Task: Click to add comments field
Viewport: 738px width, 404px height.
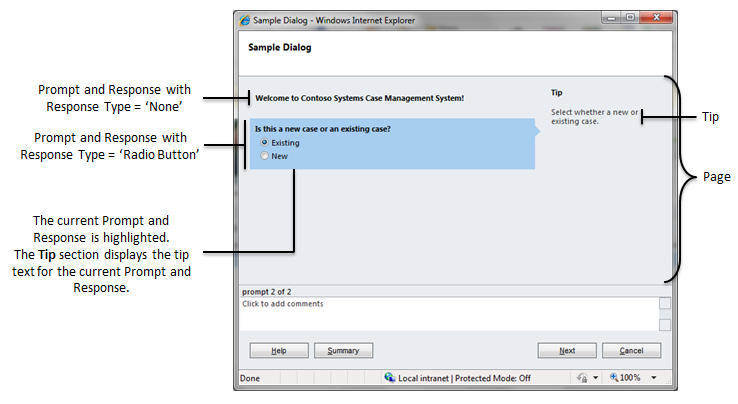Action: (x=449, y=315)
